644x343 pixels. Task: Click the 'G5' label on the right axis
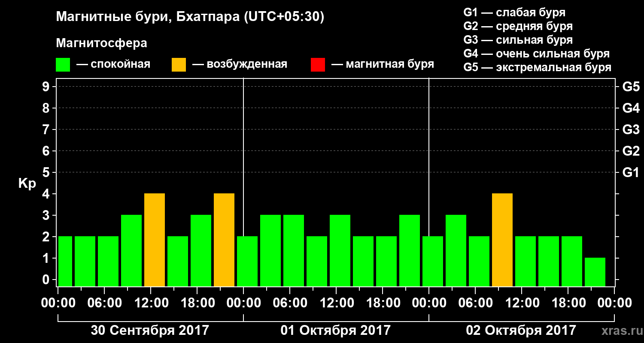point(631,87)
